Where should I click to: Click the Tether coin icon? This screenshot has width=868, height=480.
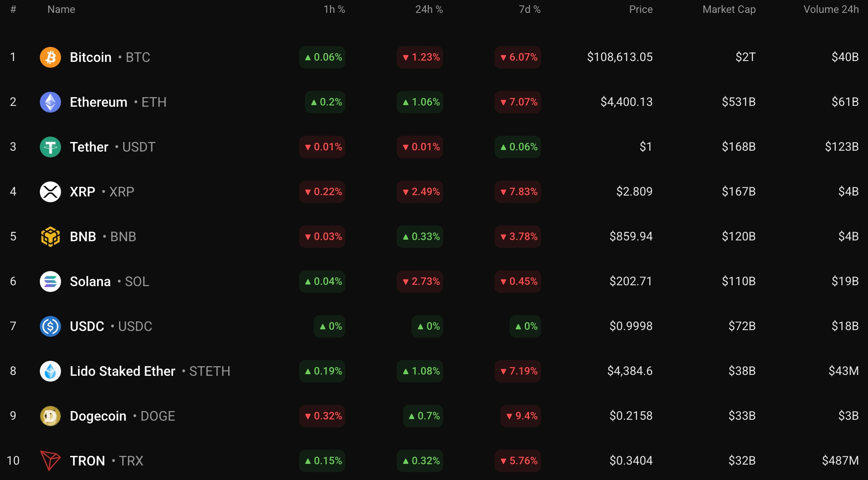click(x=50, y=147)
